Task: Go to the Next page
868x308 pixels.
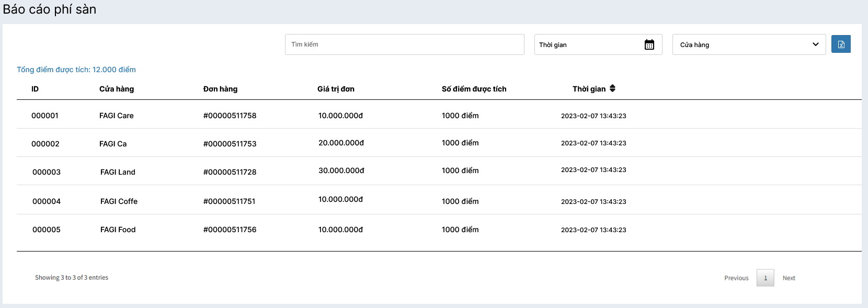Action: pyautogui.click(x=789, y=278)
